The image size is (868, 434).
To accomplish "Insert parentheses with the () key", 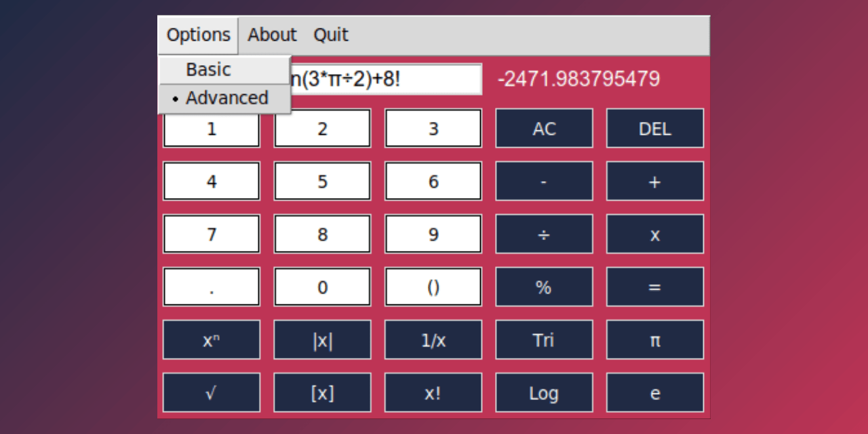I will tap(433, 287).
